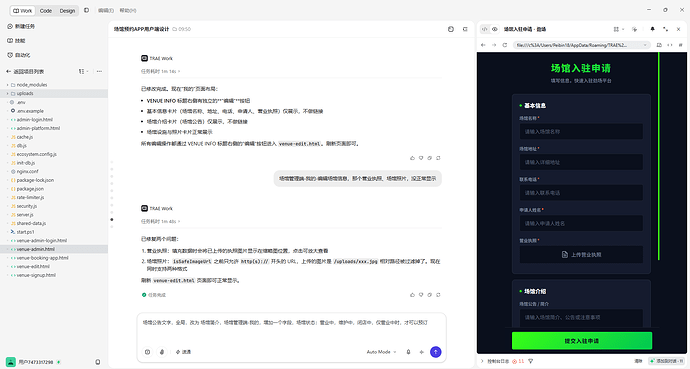The height and width of the screenshot is (369, 690).
Task: Click the chat history icon in conversation header
Action: click(451, 29)
